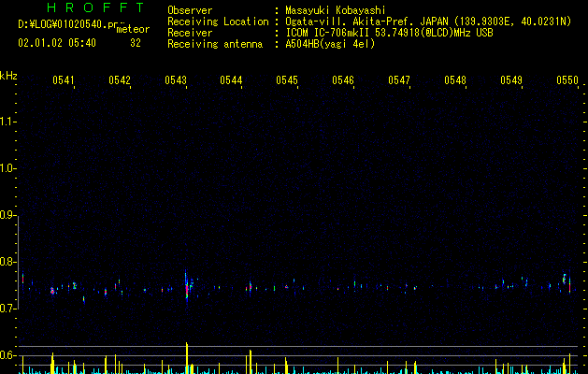Click the 0545 time marker
The height and width of the screenshot is (374, 588).
point(287,80)
